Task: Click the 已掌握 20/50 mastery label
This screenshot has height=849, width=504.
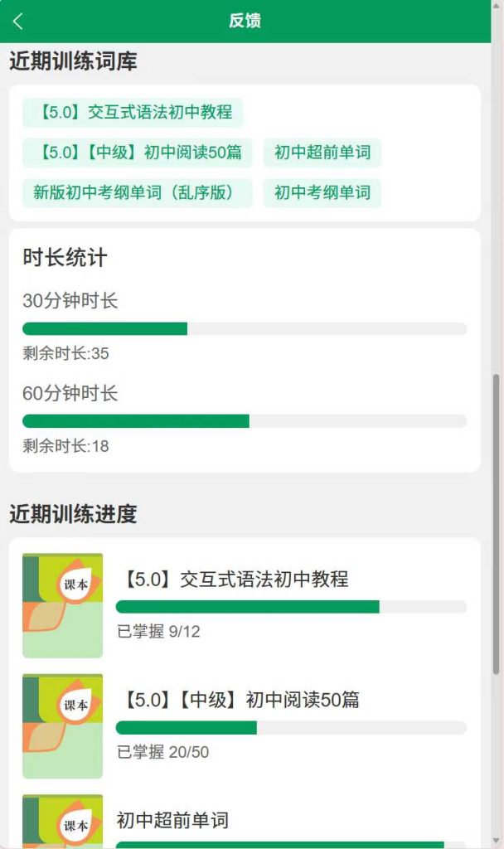Action: [163, 753]
